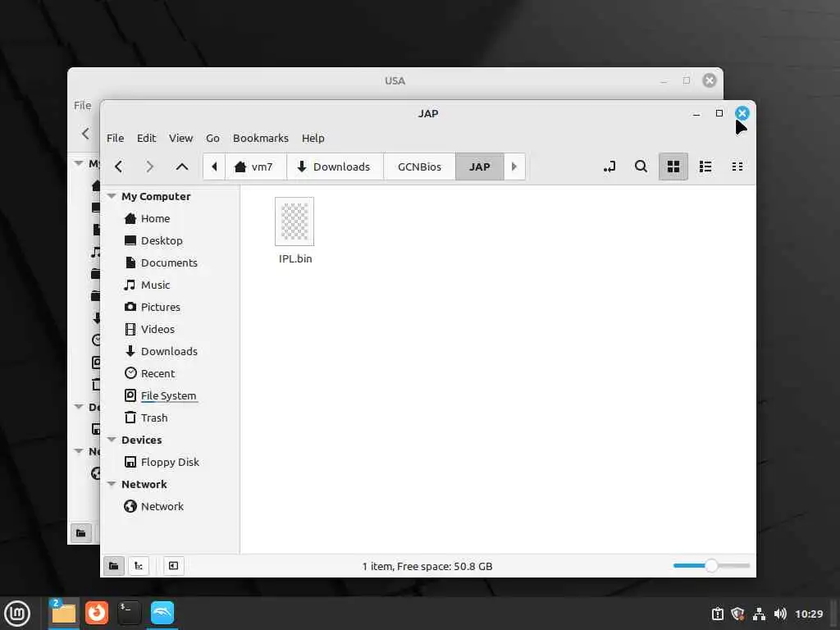Open volume tray icon
840x630 pixels.
pyautogui.click(x=780, y=614)
